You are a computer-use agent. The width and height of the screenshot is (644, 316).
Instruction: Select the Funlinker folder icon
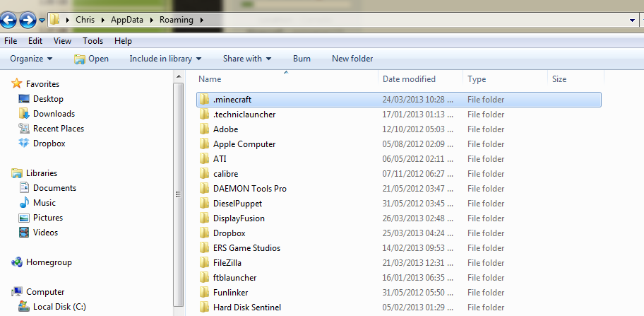click(x=205, y=293)
